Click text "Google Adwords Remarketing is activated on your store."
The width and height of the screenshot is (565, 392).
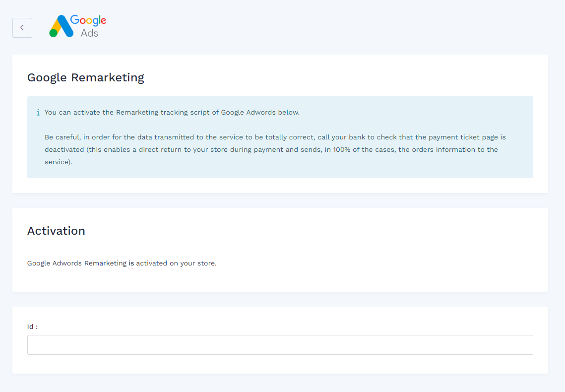point(122,263)
